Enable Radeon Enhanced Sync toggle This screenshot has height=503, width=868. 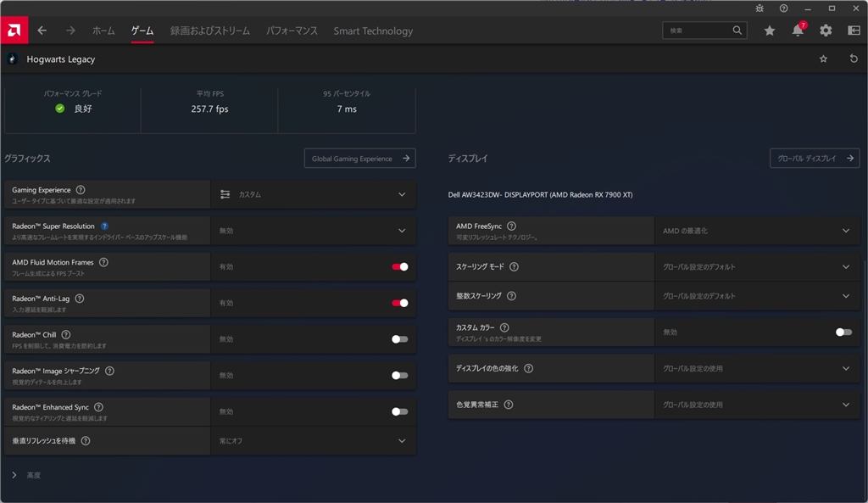coord(400,411)
